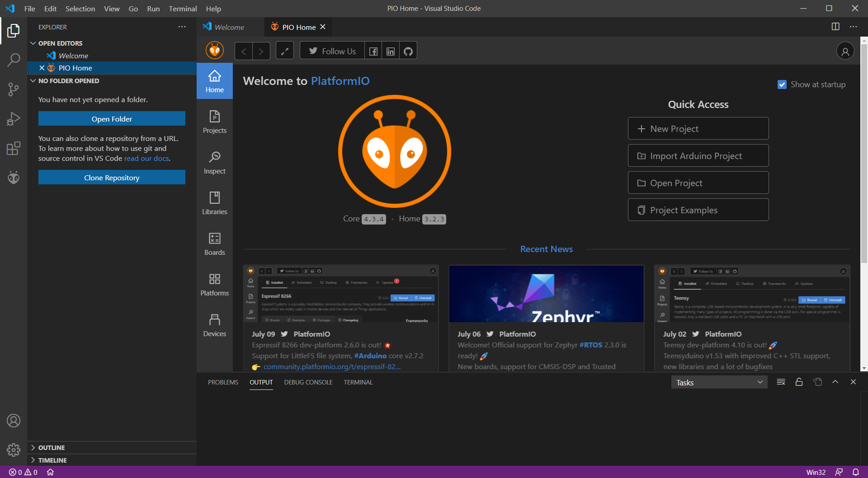The width and height of the screenshot is (868, 478).
Task: Clear the output panel
Action: tap(781, 382)
